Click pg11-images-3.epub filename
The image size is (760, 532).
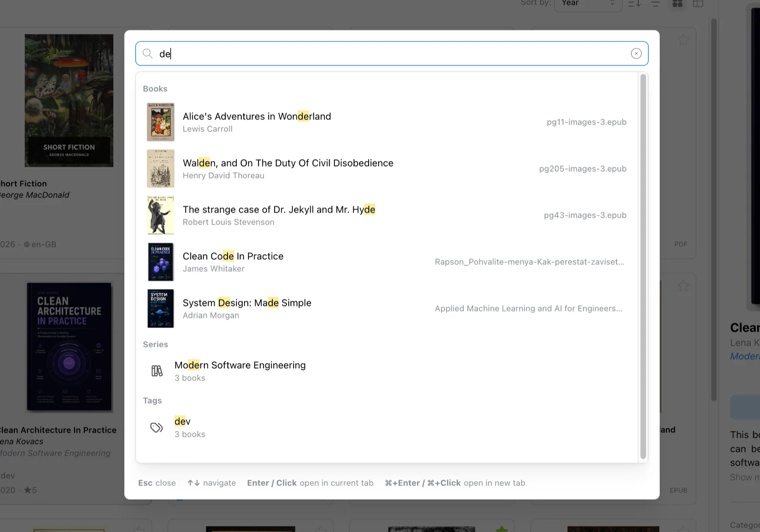[587, 122]
